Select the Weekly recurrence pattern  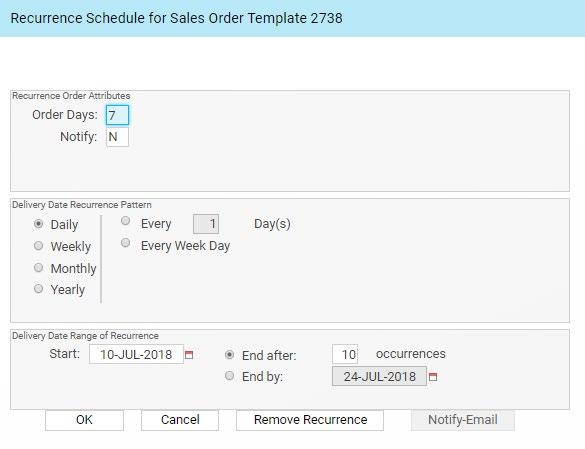click(38, 246)
